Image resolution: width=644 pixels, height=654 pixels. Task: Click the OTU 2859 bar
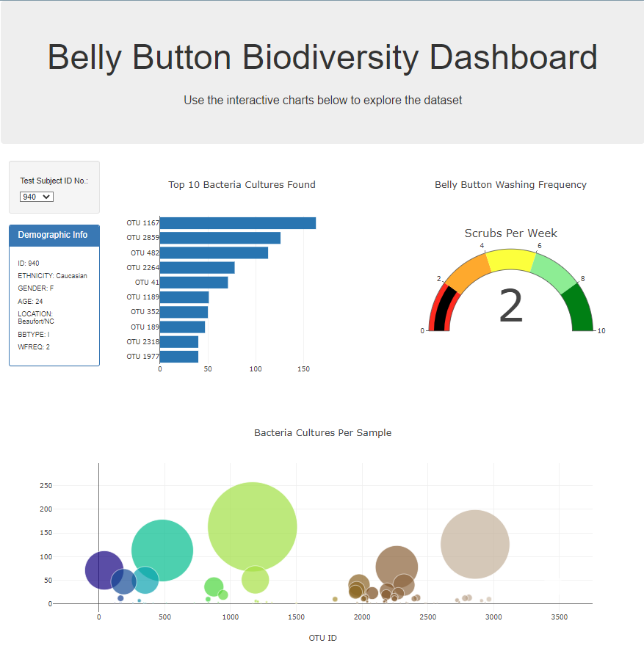(x=220, y=237)
